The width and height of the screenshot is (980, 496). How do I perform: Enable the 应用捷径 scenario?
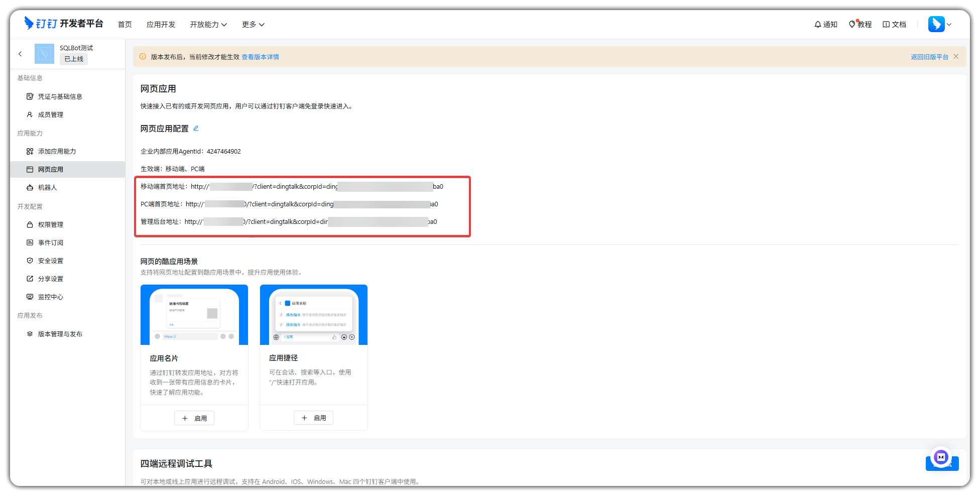(313, 418)
